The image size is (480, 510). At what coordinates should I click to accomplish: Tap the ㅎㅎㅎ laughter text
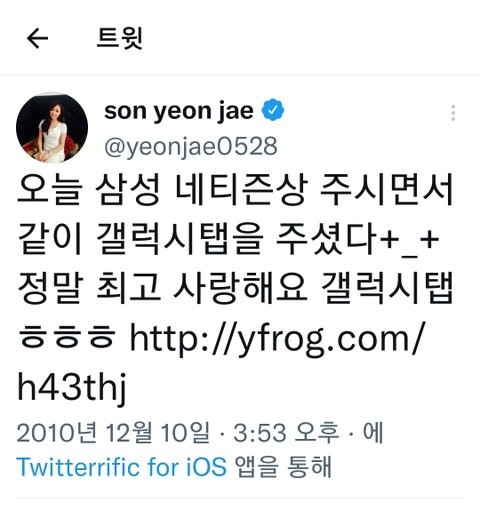(x=67, y=337)
